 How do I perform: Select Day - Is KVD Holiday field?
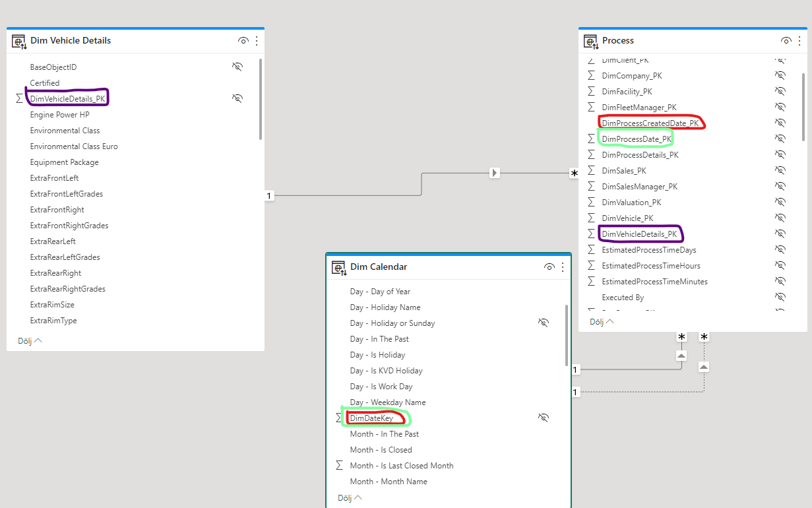tap(386, 370)
